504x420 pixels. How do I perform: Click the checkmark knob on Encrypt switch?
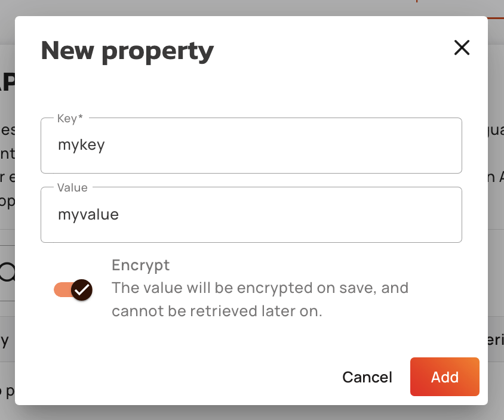point(82,290)
